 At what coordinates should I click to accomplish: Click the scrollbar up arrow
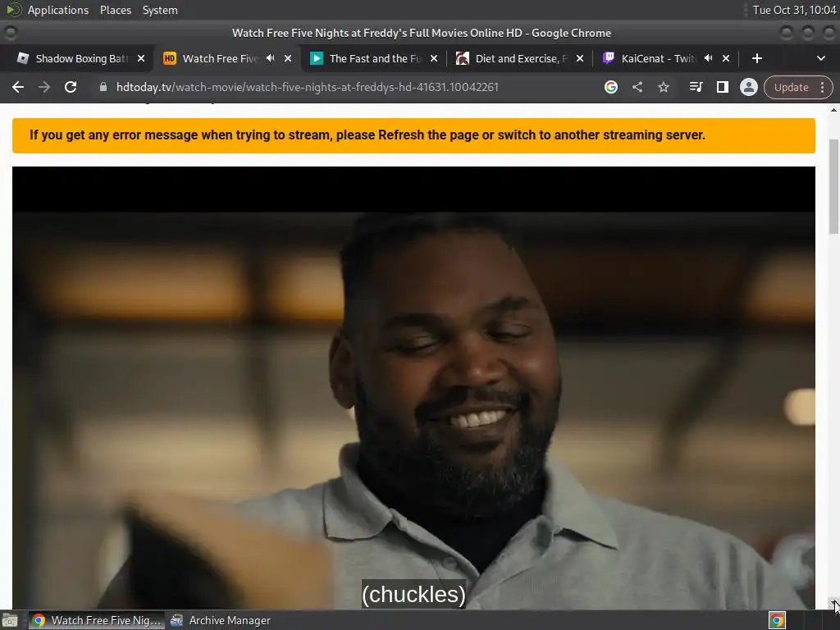coord(833,110)
